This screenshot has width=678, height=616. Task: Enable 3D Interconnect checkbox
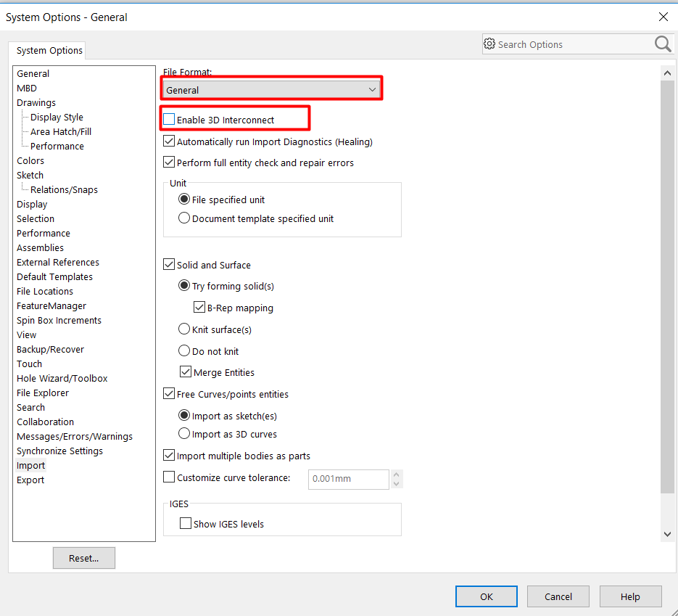coord(169,119)
